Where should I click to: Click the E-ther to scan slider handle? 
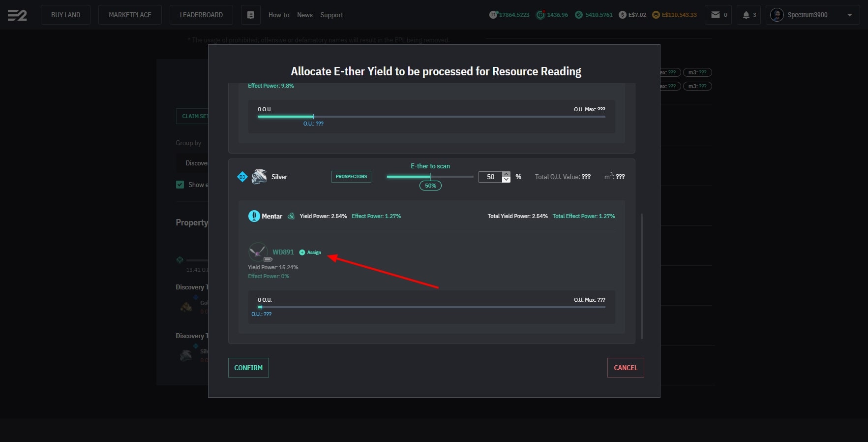[x=430, y=176]
